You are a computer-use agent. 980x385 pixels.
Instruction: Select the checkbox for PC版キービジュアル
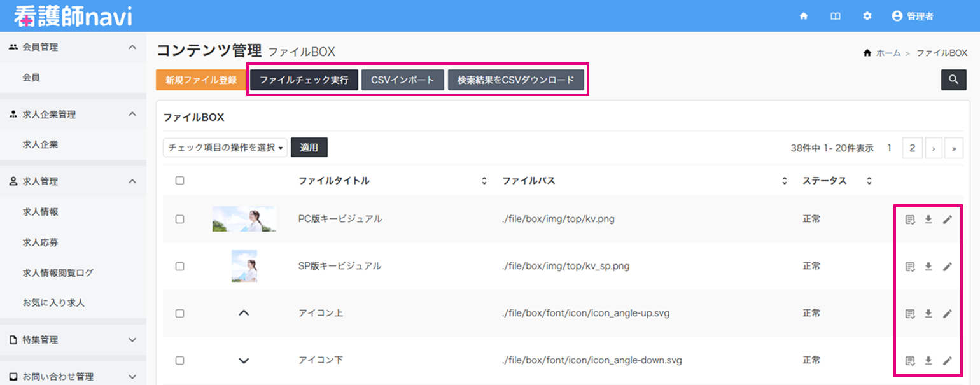179,219
